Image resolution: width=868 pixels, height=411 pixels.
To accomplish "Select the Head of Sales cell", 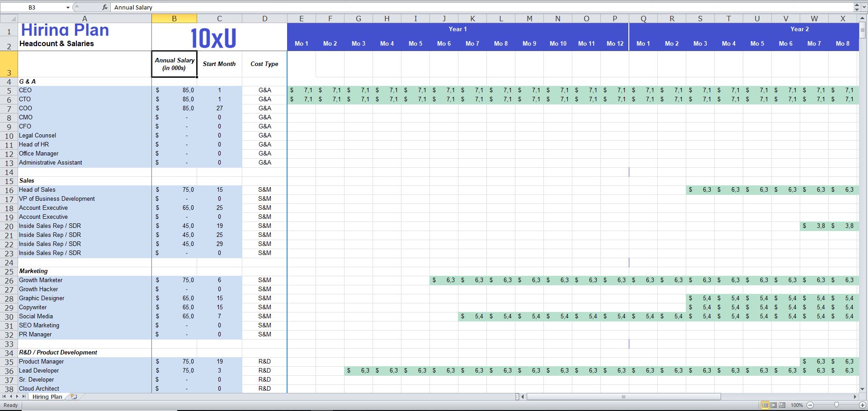I will (x=85, y=190).
